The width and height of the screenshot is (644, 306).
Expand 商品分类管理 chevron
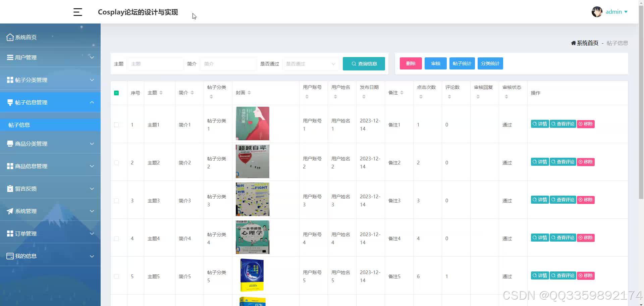tap(92, 144)
